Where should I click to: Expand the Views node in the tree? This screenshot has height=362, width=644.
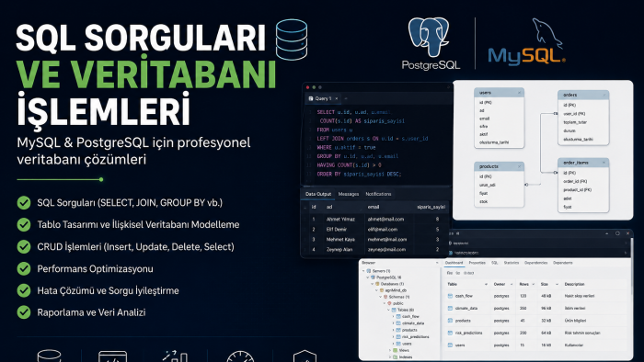(x=390, y=351)
